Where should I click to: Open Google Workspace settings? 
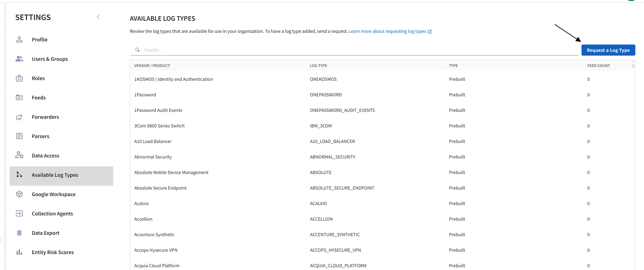[x=61, y=194]
